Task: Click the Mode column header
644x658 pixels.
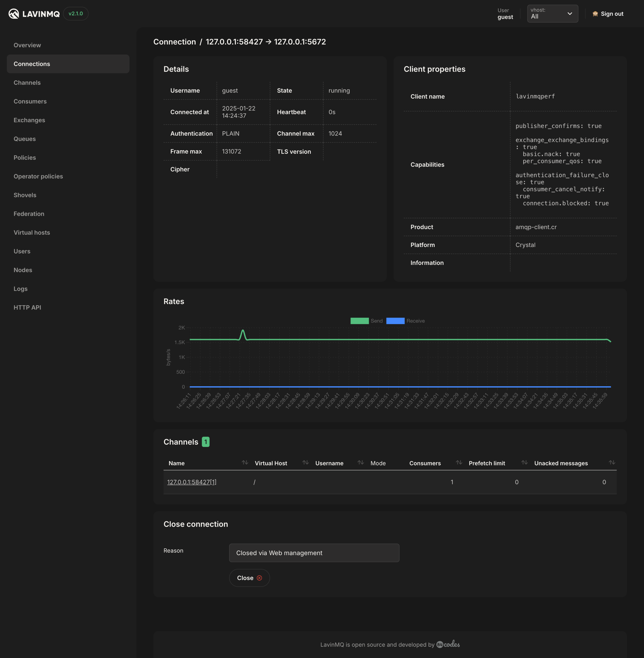Action: (x=378, y=463)
